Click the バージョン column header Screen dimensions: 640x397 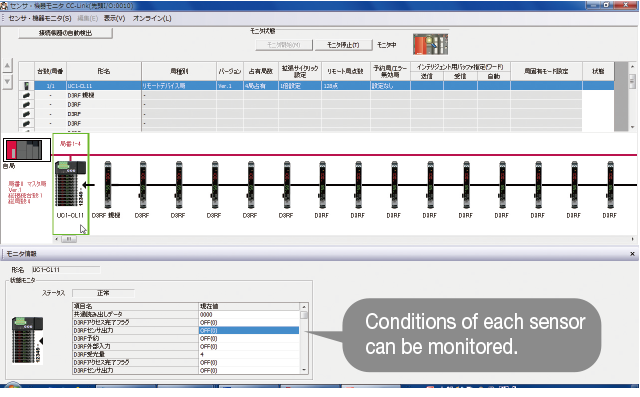point(230,71)
